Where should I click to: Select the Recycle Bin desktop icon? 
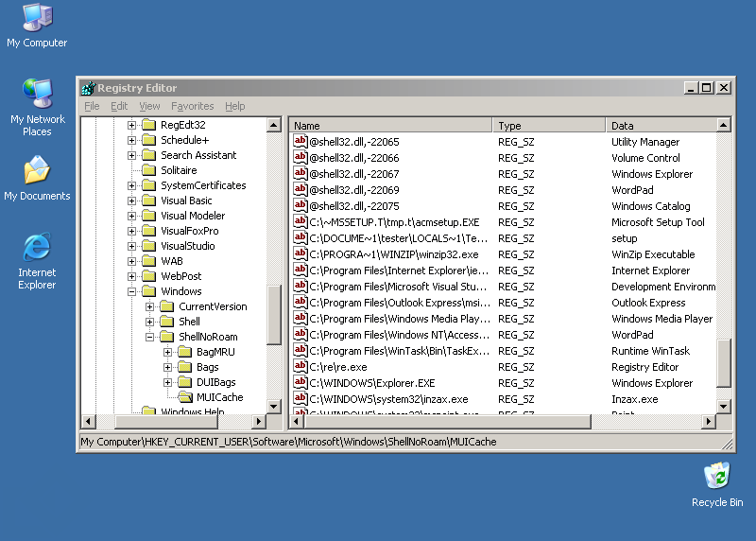click(x=717, y=484)
